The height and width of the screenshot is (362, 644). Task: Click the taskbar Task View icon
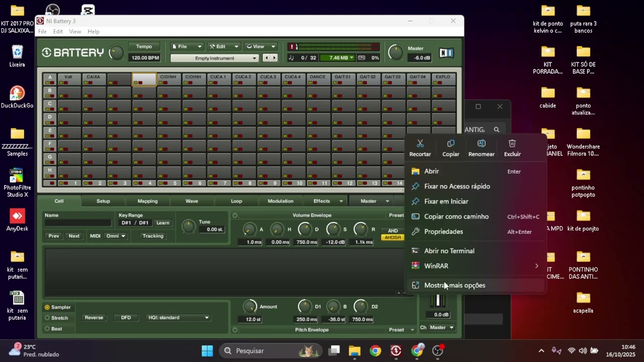pyautogui.click(x=335, y=351)
